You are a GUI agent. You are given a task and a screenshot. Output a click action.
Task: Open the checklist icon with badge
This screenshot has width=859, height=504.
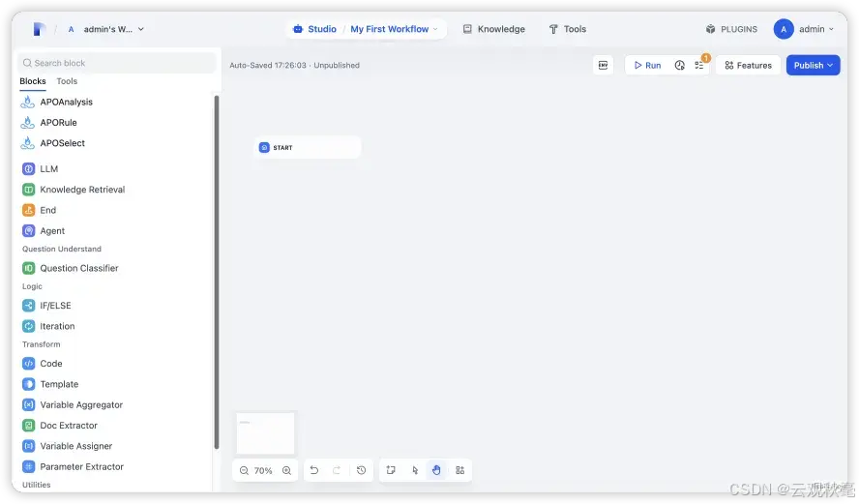click(x=699, y=65)
